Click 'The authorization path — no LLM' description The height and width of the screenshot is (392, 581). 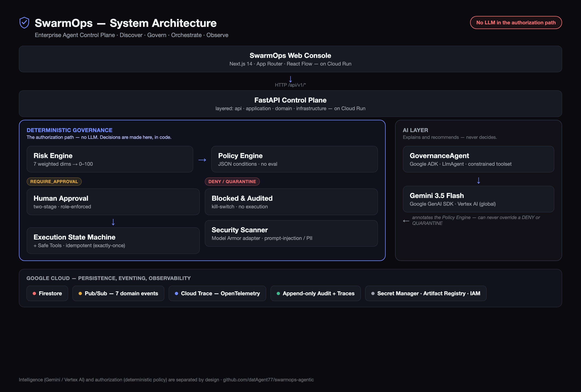coord(99,137)
